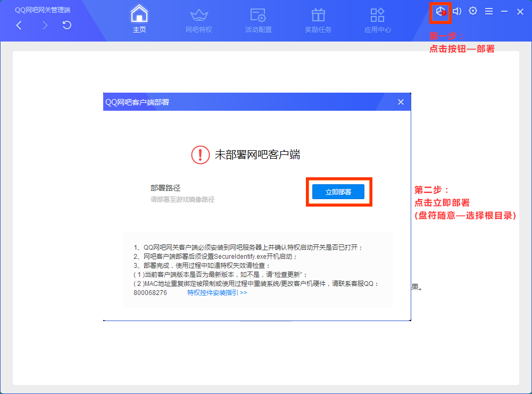
Task: Click the note about 检查更新 latest version
Action: click(x=221, y=274)
